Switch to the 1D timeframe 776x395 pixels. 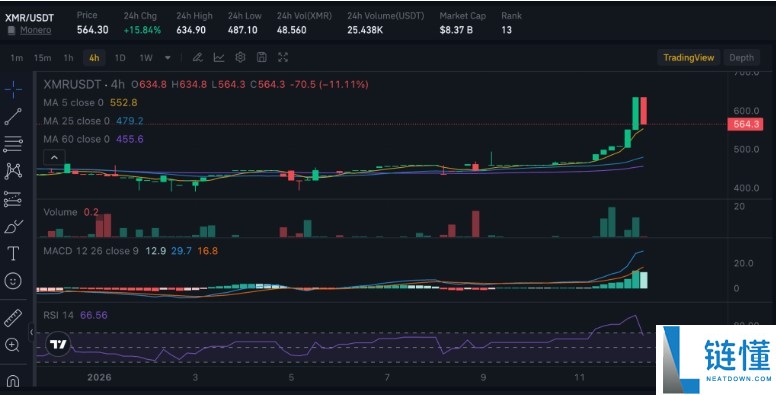pos(120,58)
